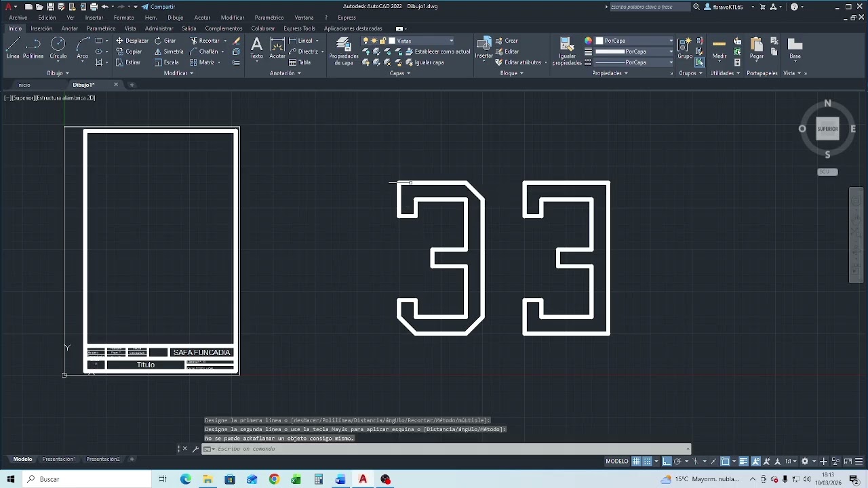
Task: Click the Pegar paste tool
Action: point(757,48)
